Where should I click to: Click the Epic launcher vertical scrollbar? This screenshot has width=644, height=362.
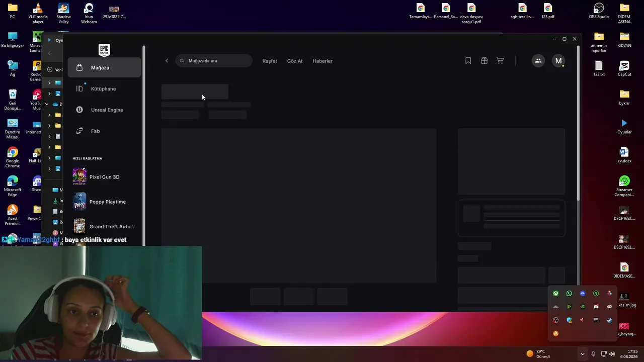pyautogui.click(x=578, y=123)
